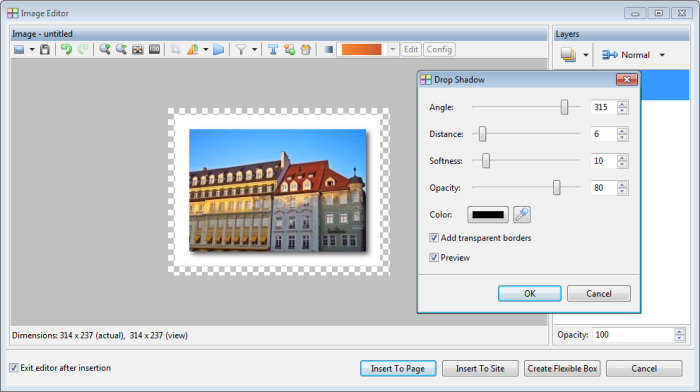Toggle the Preview checkbox
The image size is (700, 392).
(434, 258)
